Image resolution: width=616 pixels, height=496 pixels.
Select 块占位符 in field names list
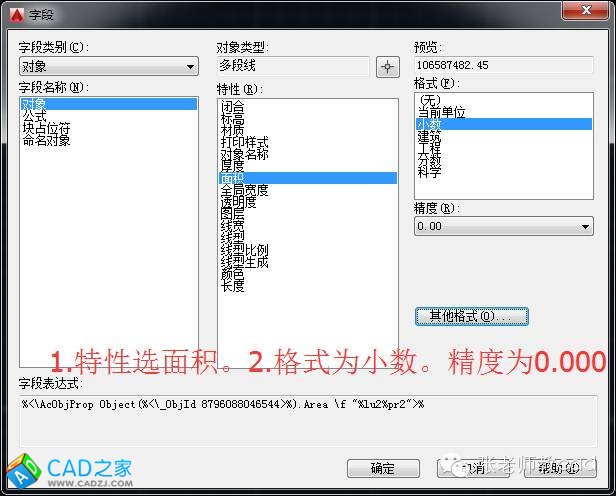(46, 128)
